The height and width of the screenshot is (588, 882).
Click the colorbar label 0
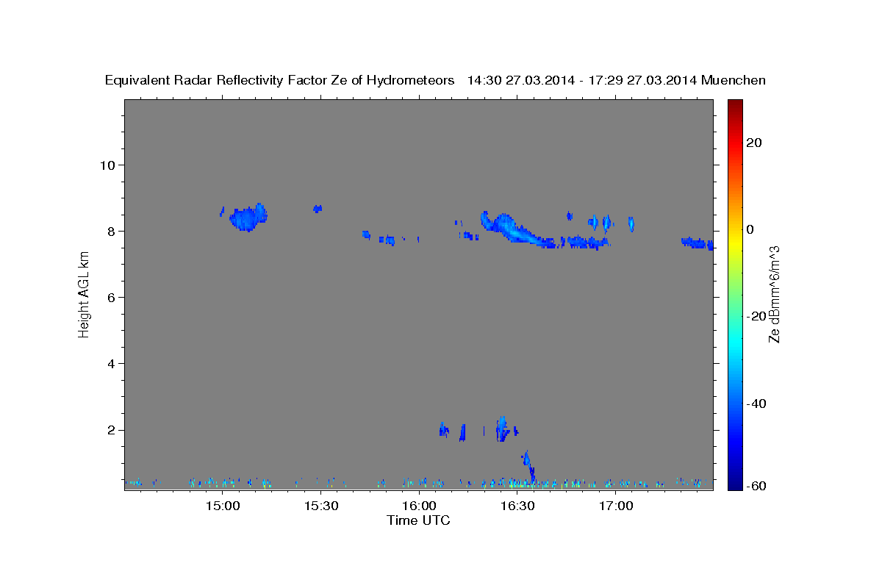(750, 229)
